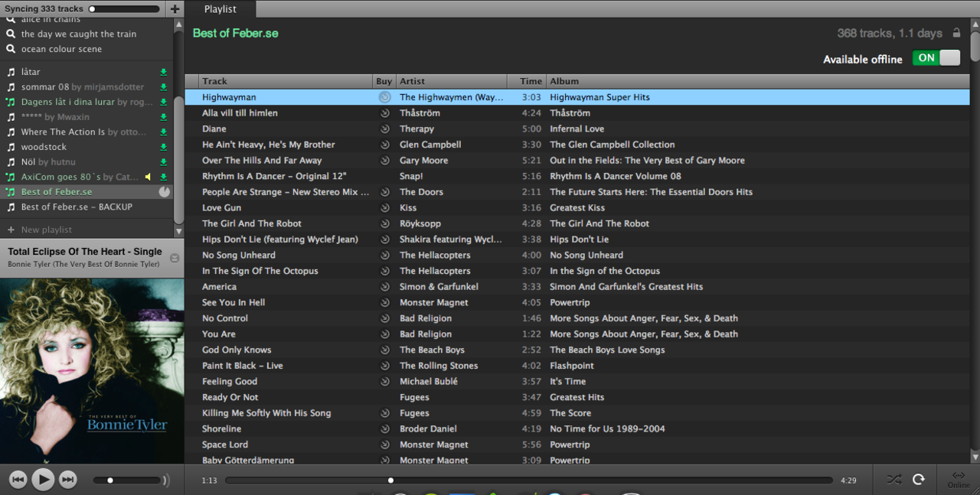Click the download arrow next to woodstock

pyautogui.click(x=163, y=147)
